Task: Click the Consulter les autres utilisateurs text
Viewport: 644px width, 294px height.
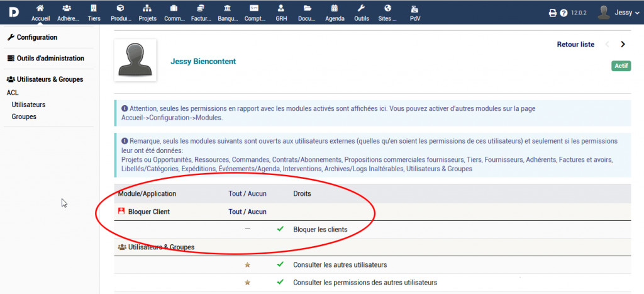Action: (340, 265)
